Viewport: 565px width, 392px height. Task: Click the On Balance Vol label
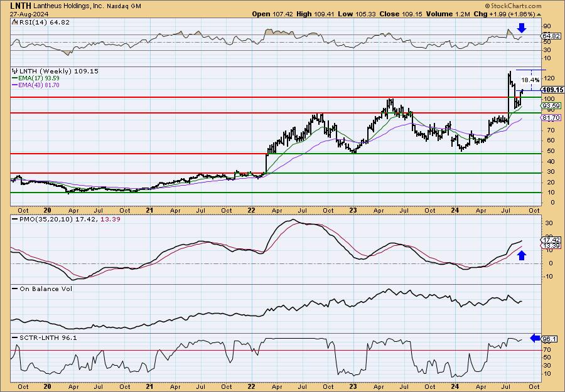pos(46,289)
